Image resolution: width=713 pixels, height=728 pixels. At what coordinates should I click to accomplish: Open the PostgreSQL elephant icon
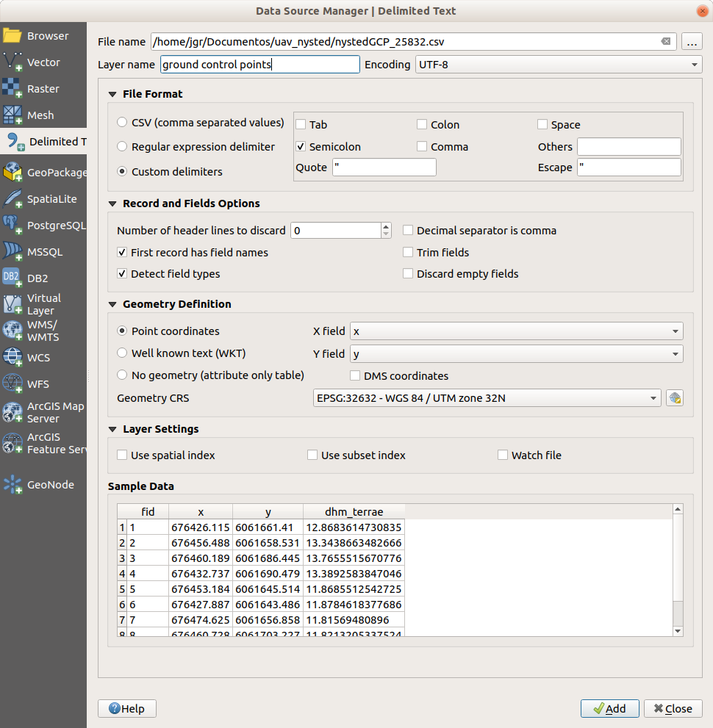(x=12, y=226)
